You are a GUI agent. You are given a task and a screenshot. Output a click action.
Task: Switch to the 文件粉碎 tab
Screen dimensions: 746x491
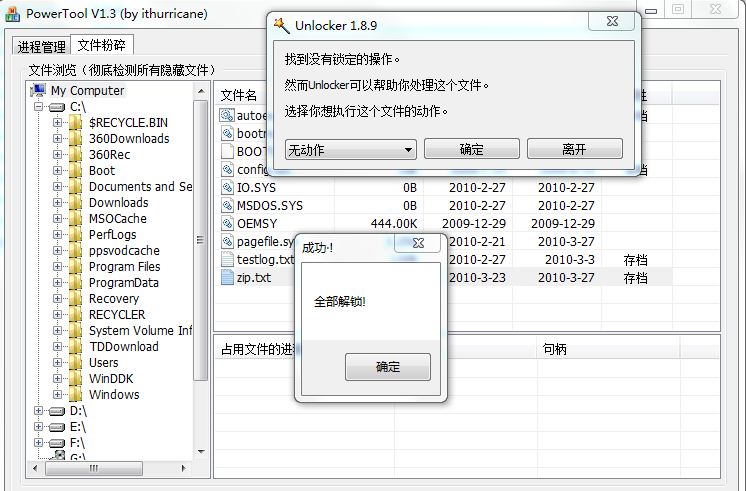point(102,45)
